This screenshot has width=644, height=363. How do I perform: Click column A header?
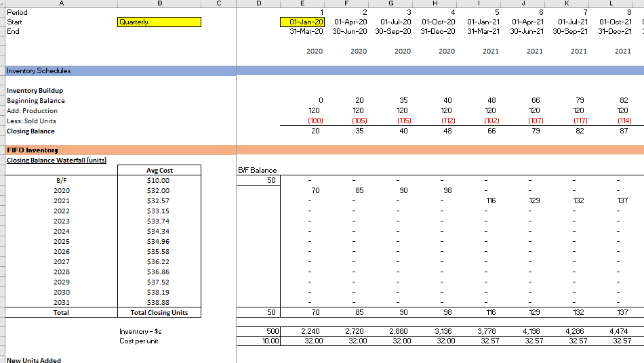62,3
